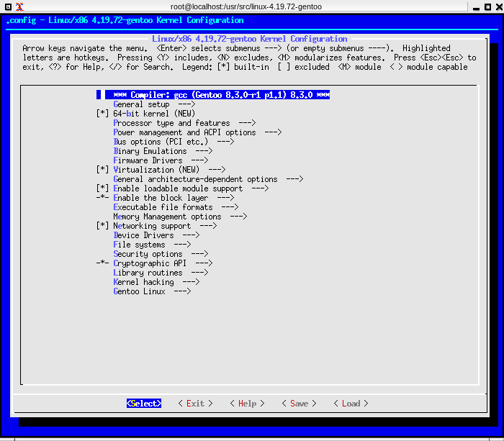
Task: Toggle Enable loadable module support checkbox
Action: 102,188
